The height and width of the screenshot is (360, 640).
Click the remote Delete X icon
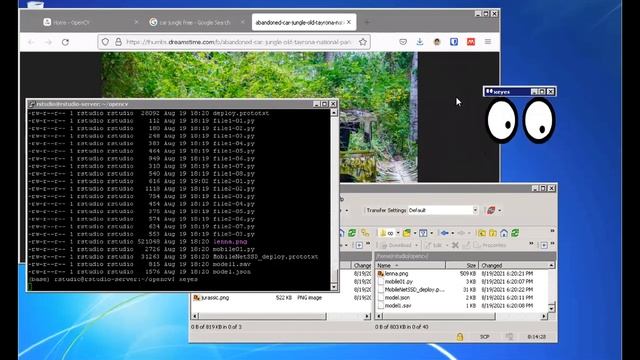pyautogui.click(x=455, y=245)
